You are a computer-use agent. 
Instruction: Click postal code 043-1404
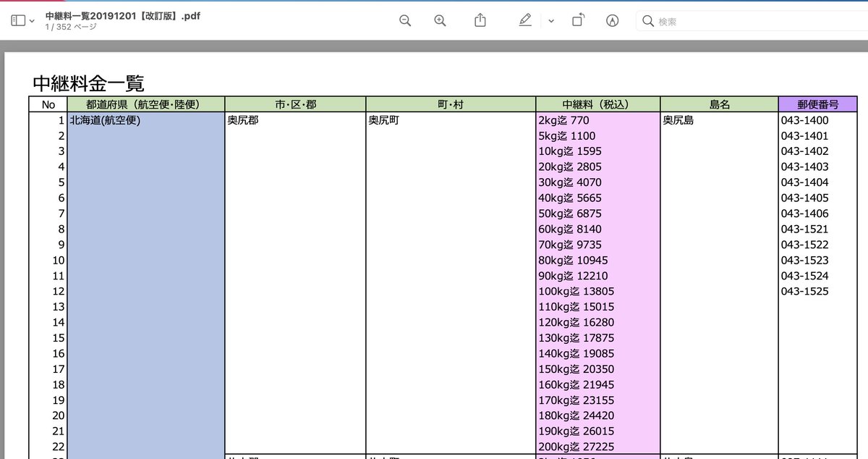click(x=805, y=182)
